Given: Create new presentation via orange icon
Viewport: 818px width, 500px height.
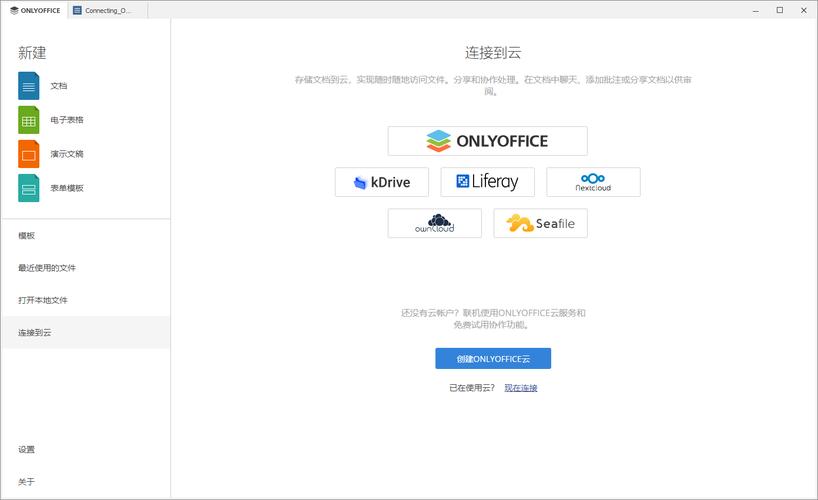Looking at the screenshot, I should [x=29, y=154].
